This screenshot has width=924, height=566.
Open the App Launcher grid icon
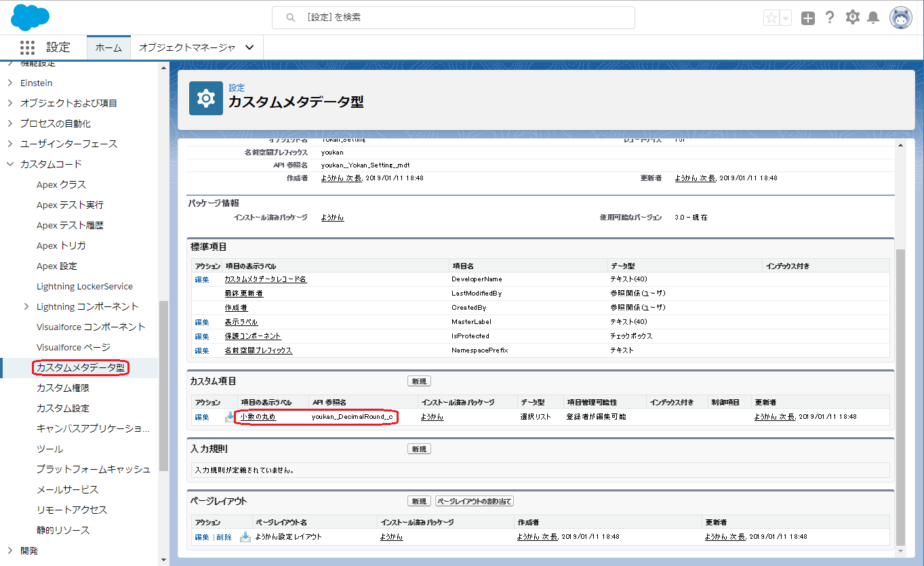pyautogui.click(x=27, y=47)
